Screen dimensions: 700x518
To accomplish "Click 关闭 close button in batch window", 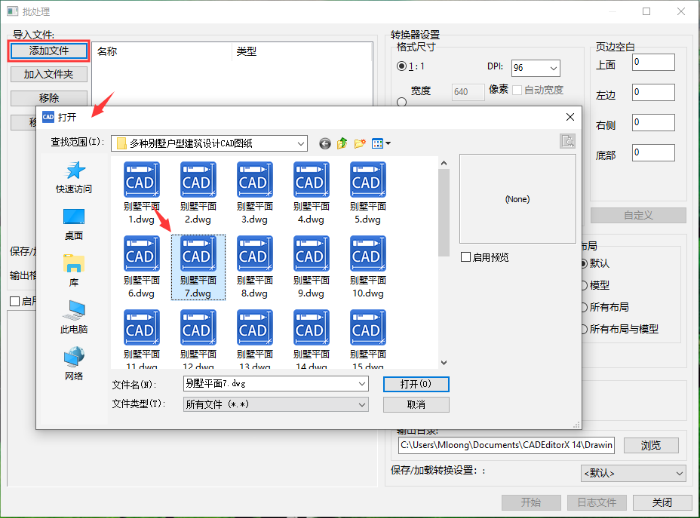I will click(662, 503).
